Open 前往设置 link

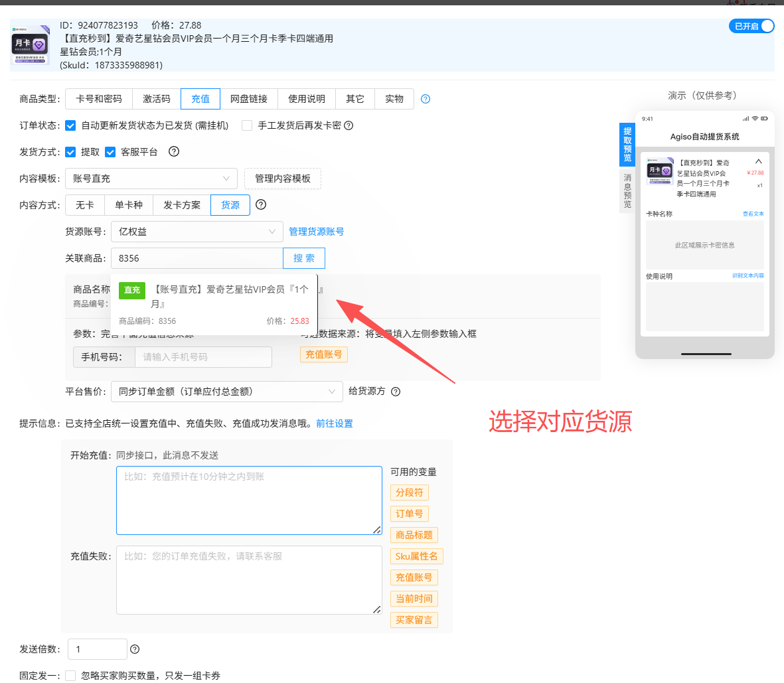(335, 423)
